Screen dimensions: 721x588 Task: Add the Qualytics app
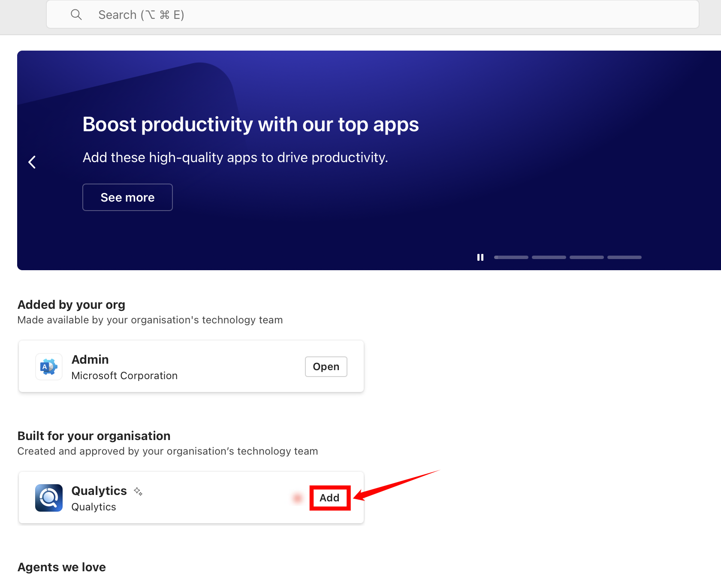coord(329,498)
